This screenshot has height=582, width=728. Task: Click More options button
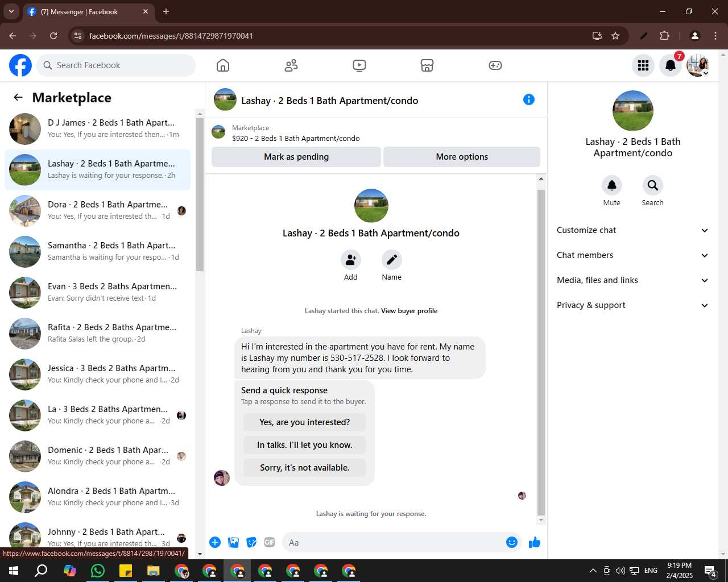[x=462, y=157]
